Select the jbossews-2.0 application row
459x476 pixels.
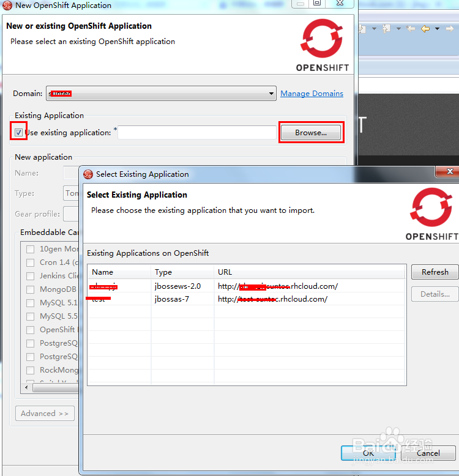point(247,286)
